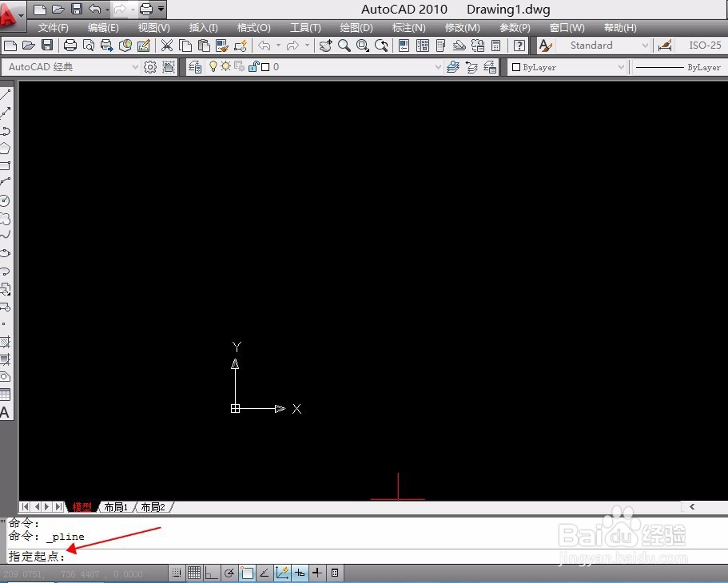The image size is (728, 583).
Task: Open the Text Style manager icon
Action: coord(546,46)
